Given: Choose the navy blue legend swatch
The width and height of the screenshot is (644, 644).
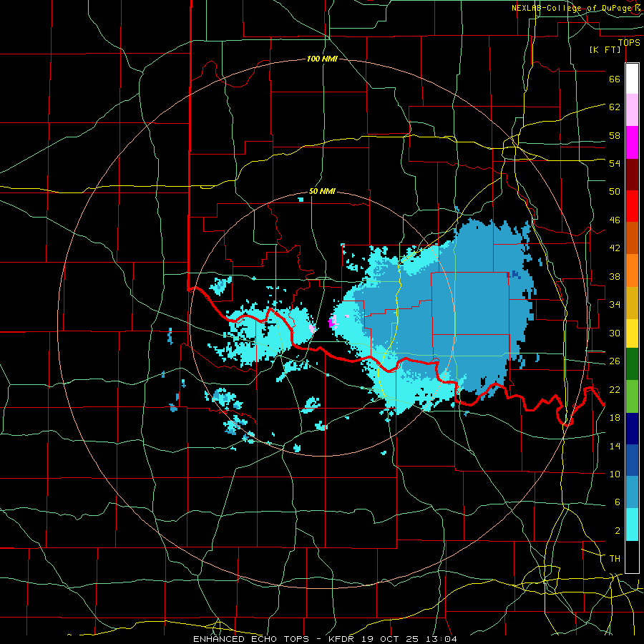Looking at the screenshot, I should coord(632,429).
